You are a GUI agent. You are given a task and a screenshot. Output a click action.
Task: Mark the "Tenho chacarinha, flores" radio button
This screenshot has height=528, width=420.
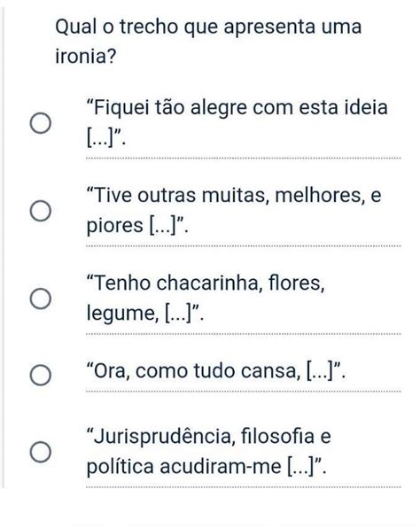41,299
